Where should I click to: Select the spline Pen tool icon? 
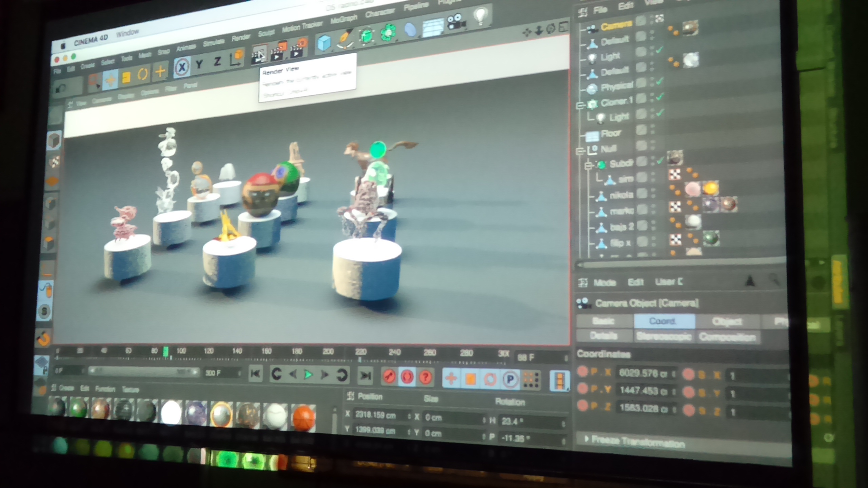tap(345, 39)
